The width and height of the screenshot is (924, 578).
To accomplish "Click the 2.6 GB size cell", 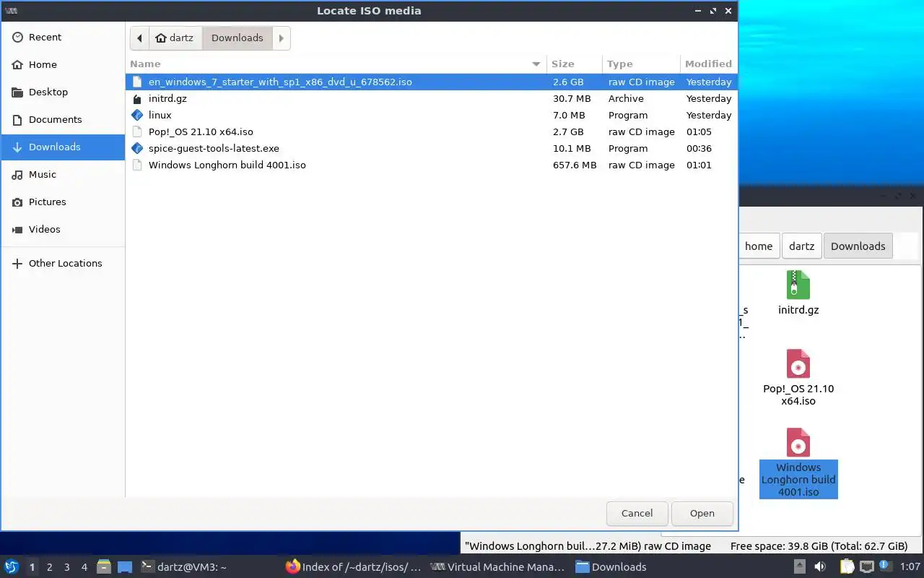I will coord(567,82).
